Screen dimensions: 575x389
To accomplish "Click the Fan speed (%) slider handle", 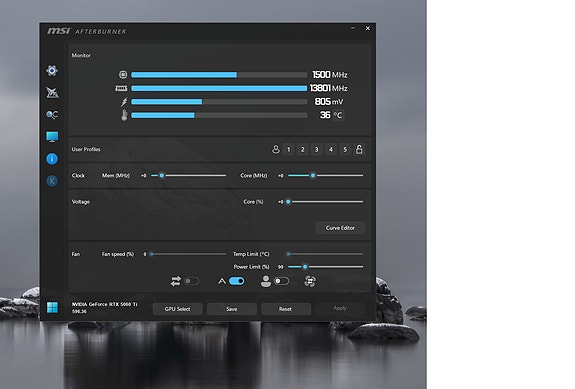I will pyautogui.click(x=151, y=254).
